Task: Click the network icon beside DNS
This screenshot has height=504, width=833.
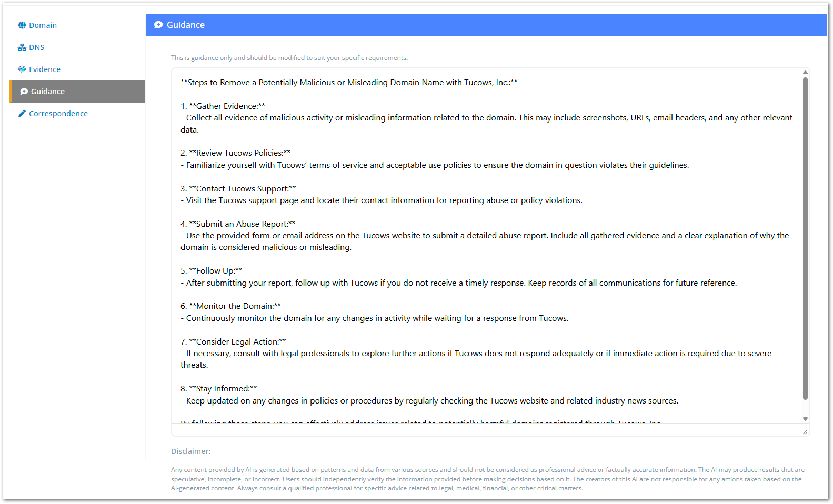Action: [22, 47]
